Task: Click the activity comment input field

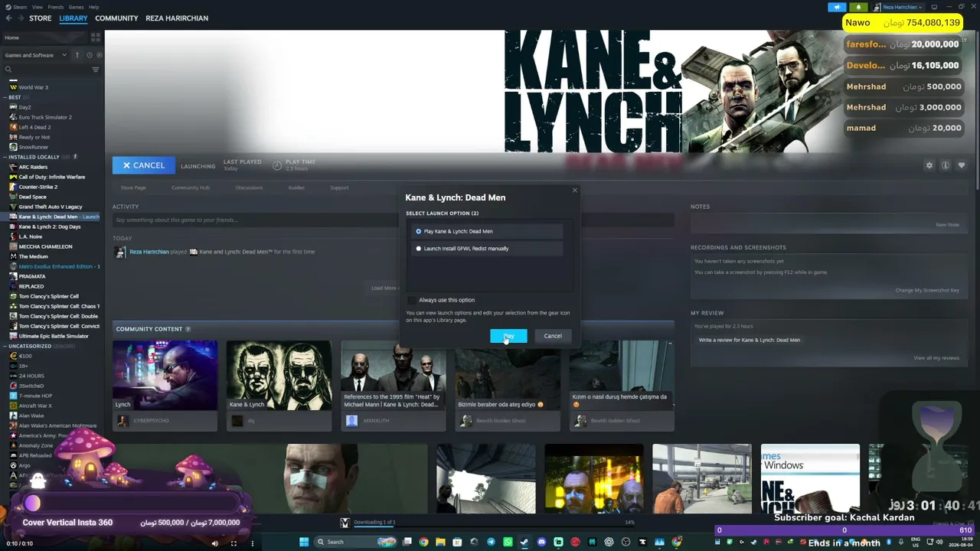Action: coord(393,220)
